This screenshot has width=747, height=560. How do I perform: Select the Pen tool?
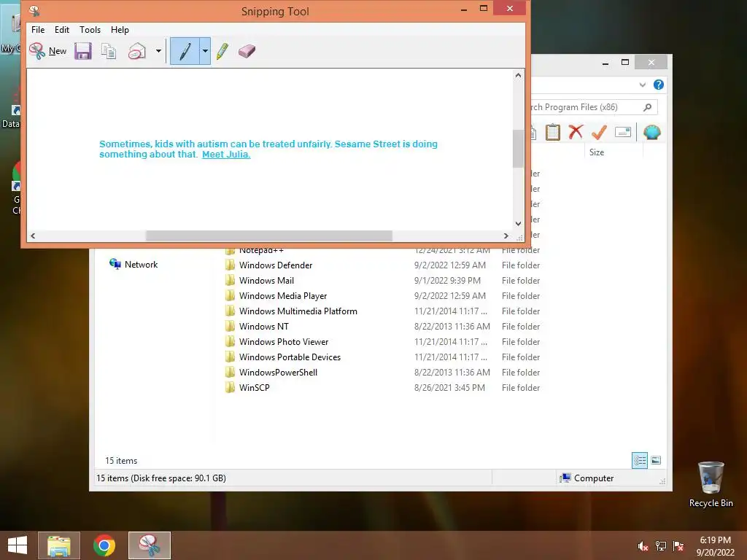pyautogui.click(x=185, y=51)
